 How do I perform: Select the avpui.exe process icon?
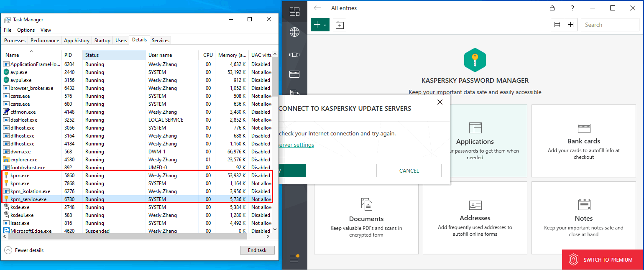pos(6,80)
